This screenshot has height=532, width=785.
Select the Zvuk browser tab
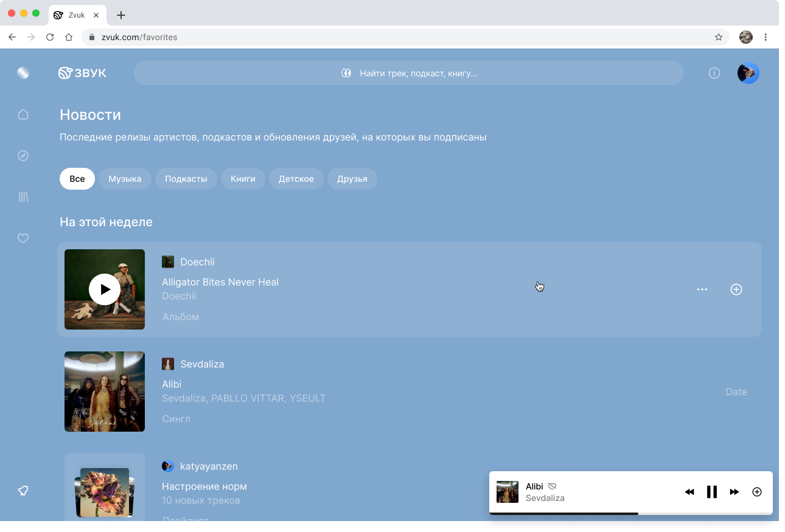coord(77,15)
